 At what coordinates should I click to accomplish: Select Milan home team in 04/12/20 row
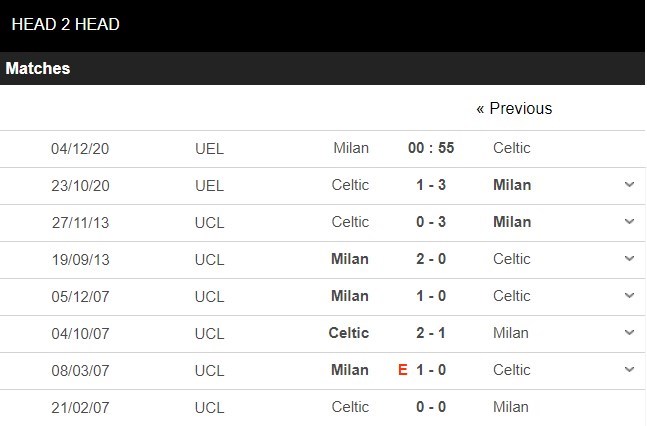[x=351, y=148]
